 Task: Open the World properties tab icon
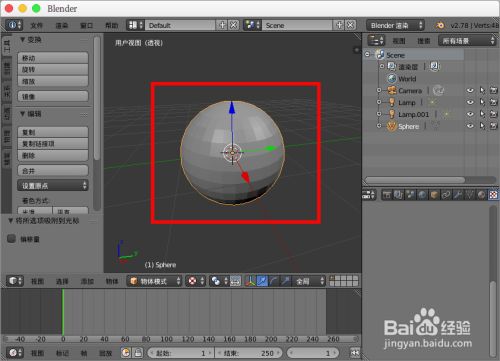pos(422,195)
